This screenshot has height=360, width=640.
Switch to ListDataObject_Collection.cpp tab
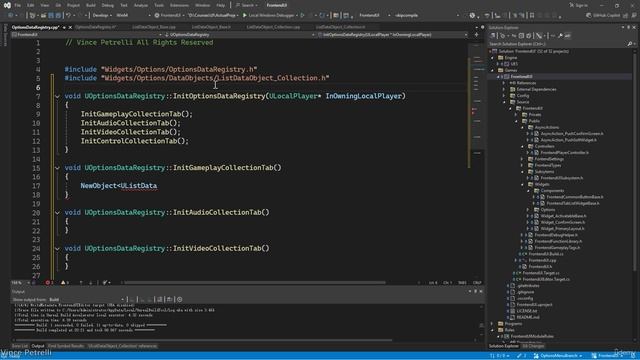(x=273, y=27)
